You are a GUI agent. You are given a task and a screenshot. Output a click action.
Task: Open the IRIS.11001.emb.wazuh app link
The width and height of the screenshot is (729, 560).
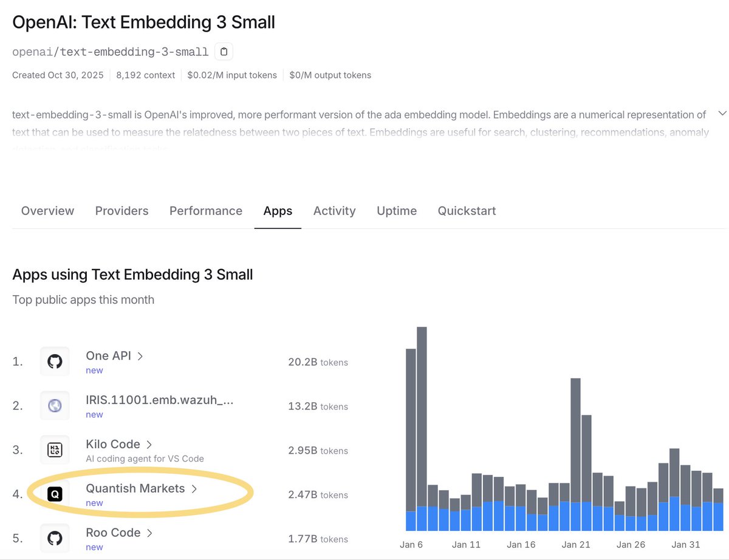[x=160, y=400]
